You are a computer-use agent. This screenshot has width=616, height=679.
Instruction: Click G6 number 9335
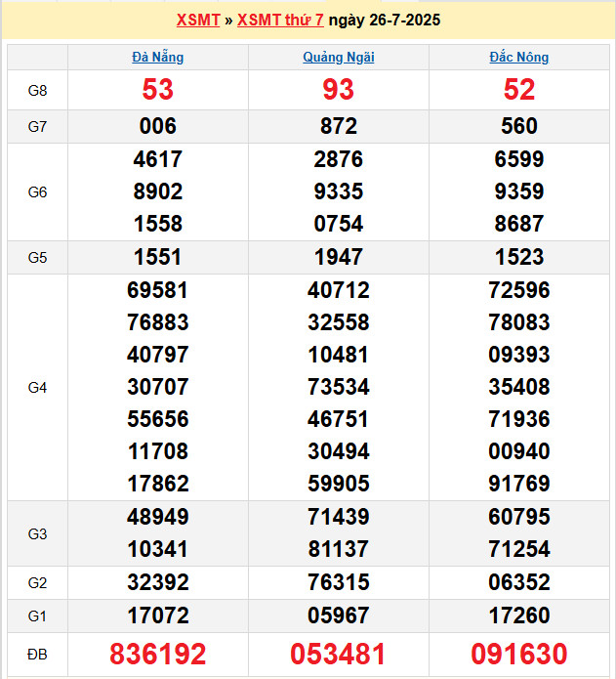click(x=339, y=191)
